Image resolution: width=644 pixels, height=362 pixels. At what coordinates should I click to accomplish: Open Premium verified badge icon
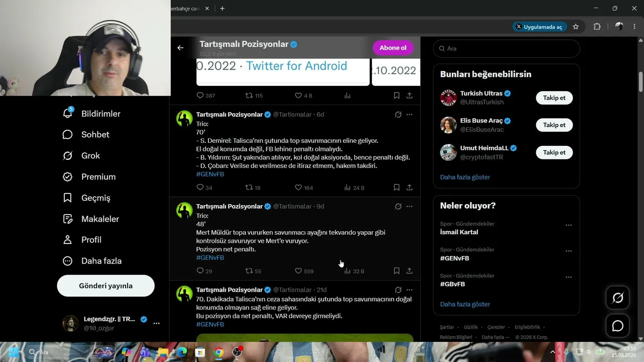pyautogui.click(x=67, y=177)
